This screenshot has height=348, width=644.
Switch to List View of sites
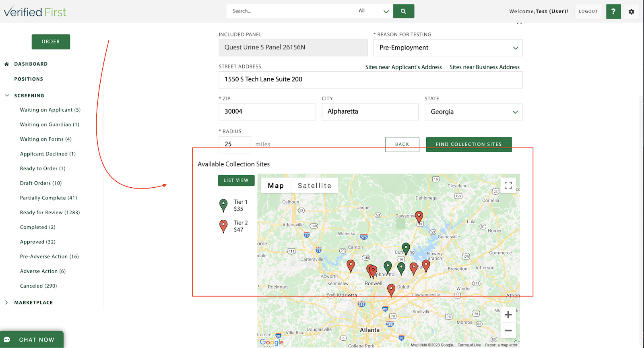(x=236, y=180)
